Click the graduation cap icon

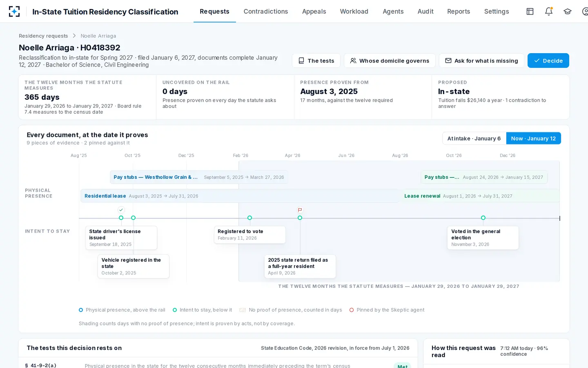pos(568,11)
